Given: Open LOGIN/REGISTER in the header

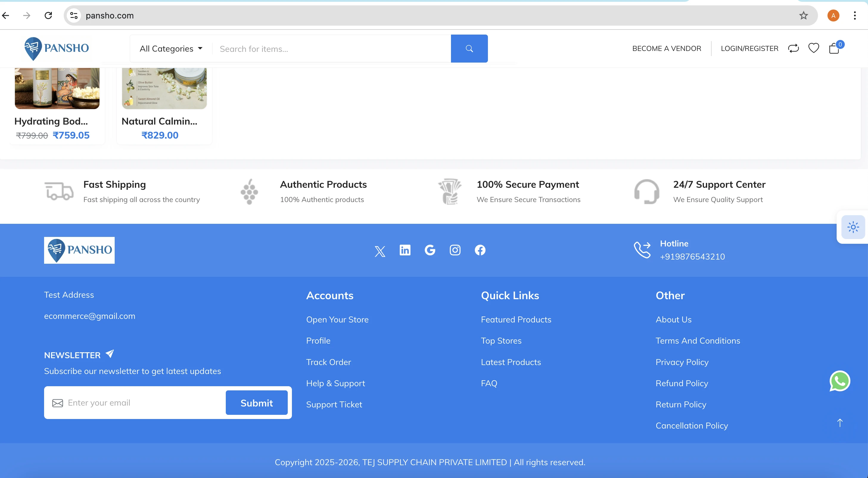Looking at the screenshot, I should [749, 49].
